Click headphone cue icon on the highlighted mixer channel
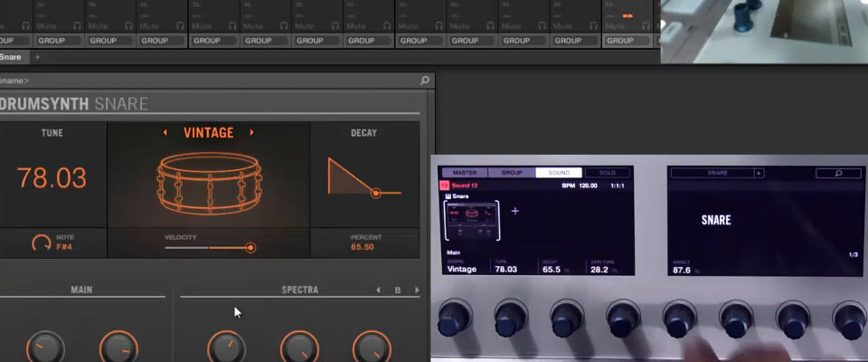868x362 pixels. tap(646, 25)
